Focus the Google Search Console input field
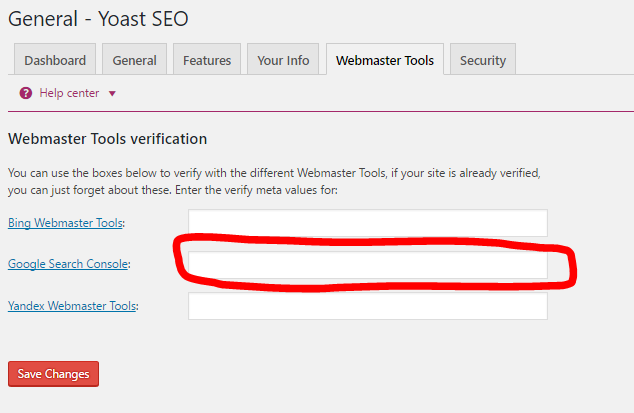The width and height of the screenshot is (634, 413). [368, 265]
